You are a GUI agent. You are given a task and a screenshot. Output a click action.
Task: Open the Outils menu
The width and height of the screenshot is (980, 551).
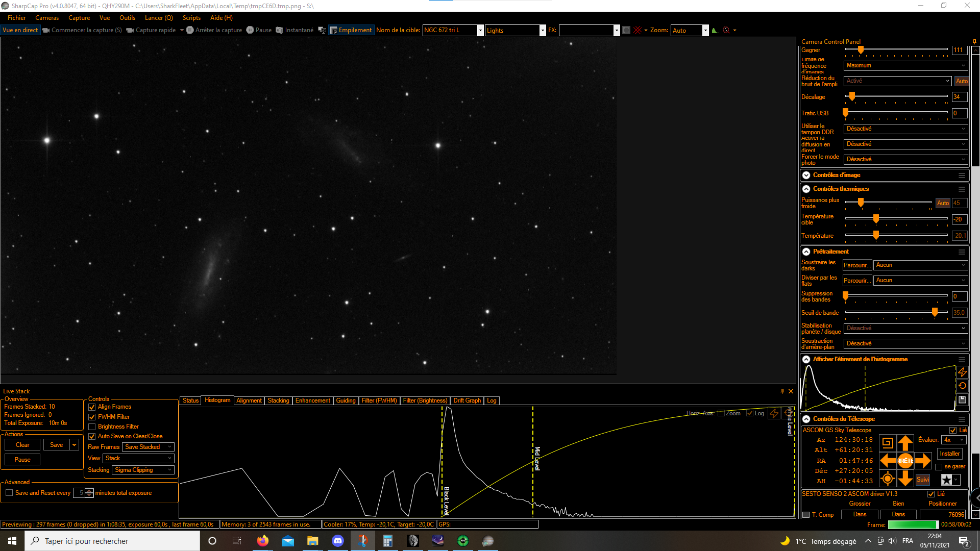pos(127,18)
